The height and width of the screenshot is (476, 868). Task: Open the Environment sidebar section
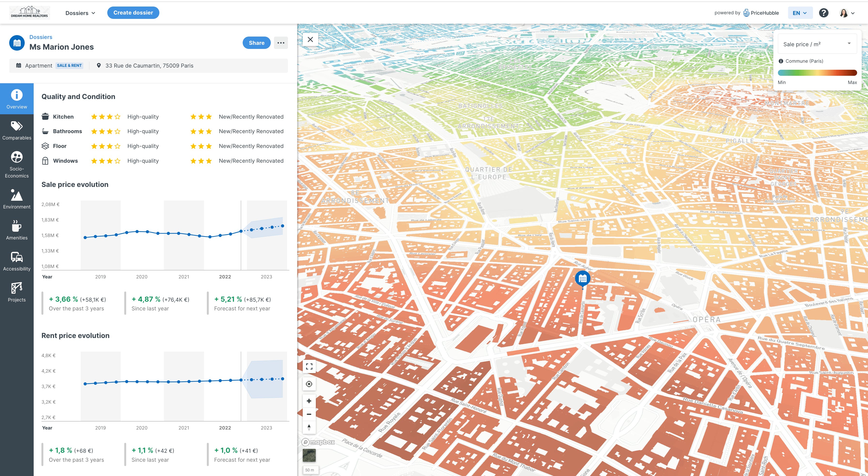click(x=16, y=199)
